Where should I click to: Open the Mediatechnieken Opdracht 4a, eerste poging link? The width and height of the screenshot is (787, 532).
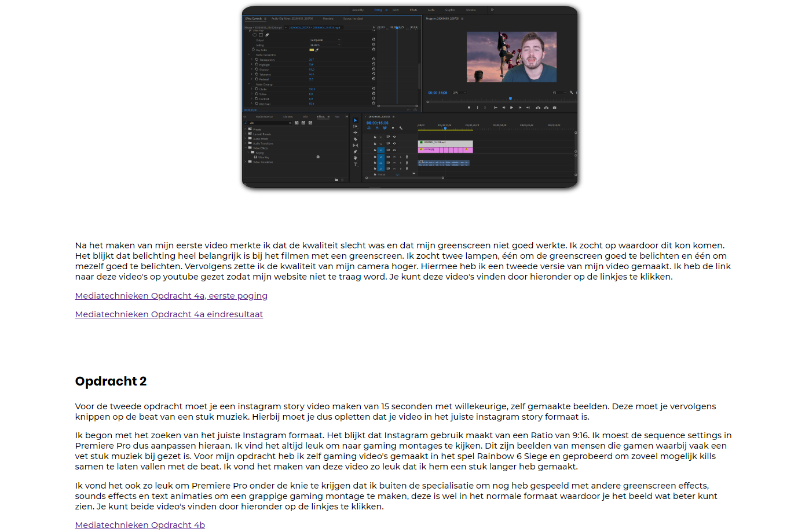click(171, 296)
